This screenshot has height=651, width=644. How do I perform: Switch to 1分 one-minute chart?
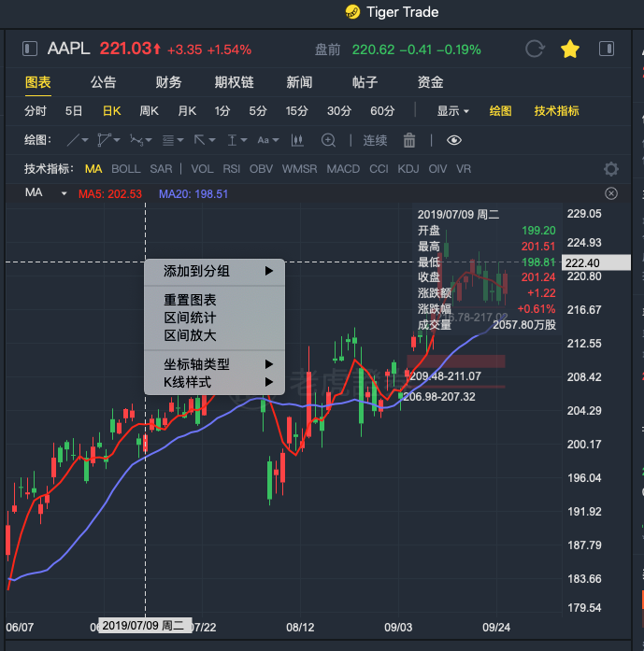coord(222,111)
